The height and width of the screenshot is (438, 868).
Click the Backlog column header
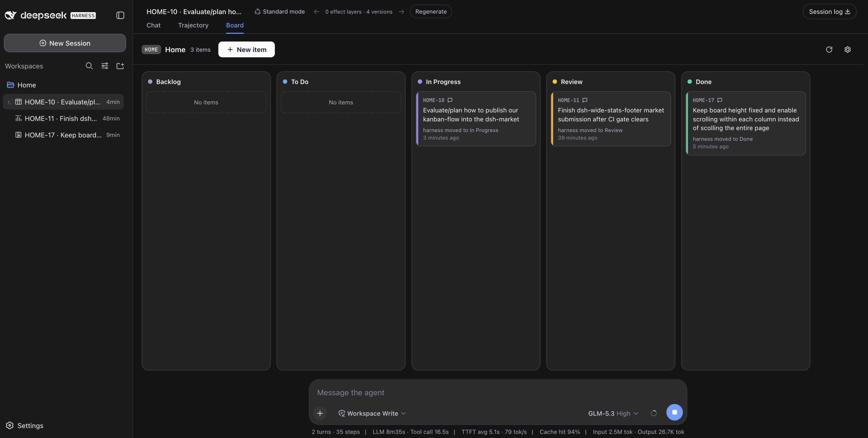click(x=168, y=82)
